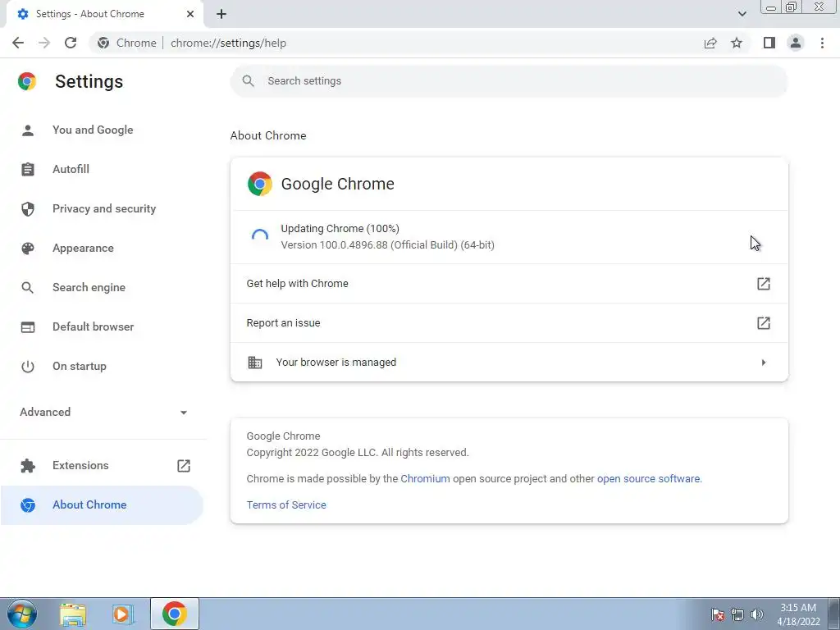The image size is (840, 630).
Task: Open the Chromium link
Action: click(426, 479)
